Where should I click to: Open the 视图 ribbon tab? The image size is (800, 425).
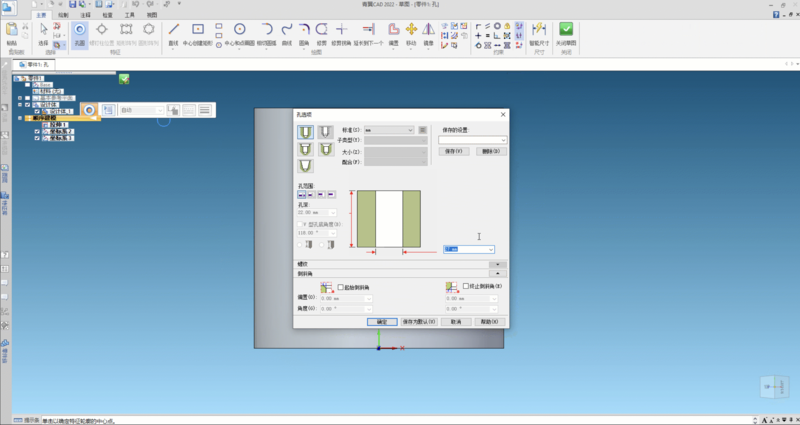[151, 16]
